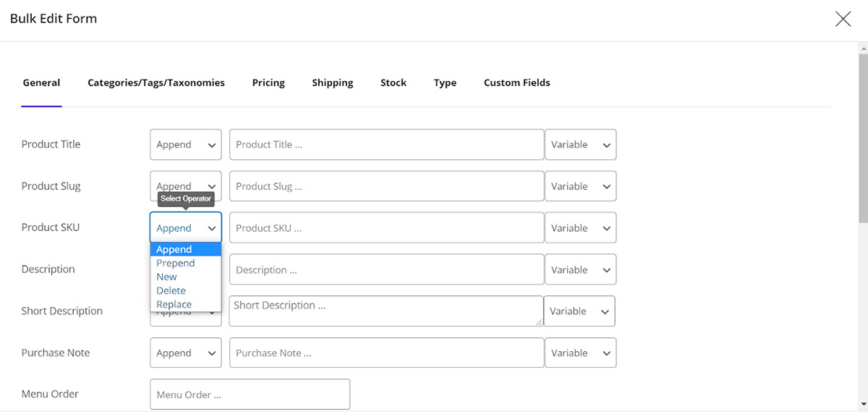Focus the Product SKU input field

[386, 228]
